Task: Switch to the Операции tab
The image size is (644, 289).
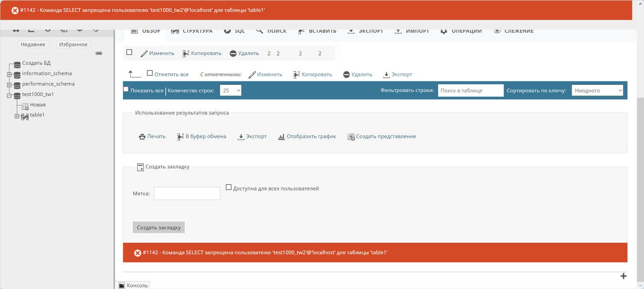Action: 461,31
